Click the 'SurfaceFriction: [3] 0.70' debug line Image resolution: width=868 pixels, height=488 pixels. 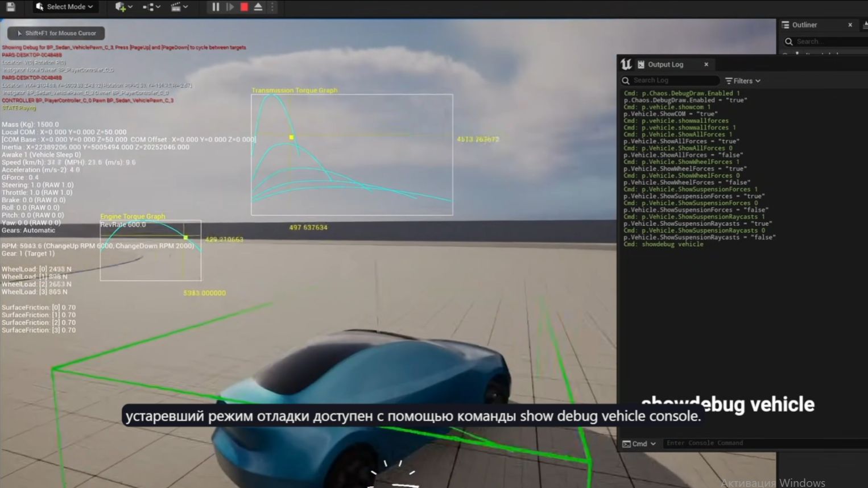point(39,330)
